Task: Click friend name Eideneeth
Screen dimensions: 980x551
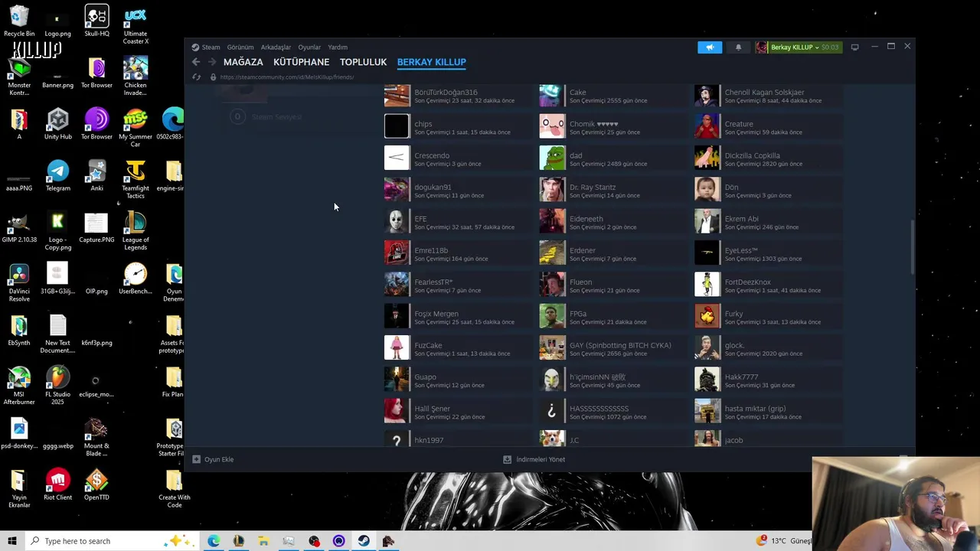Action: 586,219
